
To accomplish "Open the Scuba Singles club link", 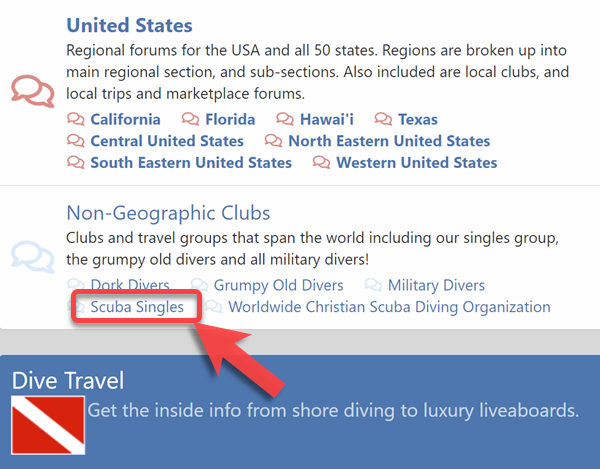I will (x=137, y=307).
